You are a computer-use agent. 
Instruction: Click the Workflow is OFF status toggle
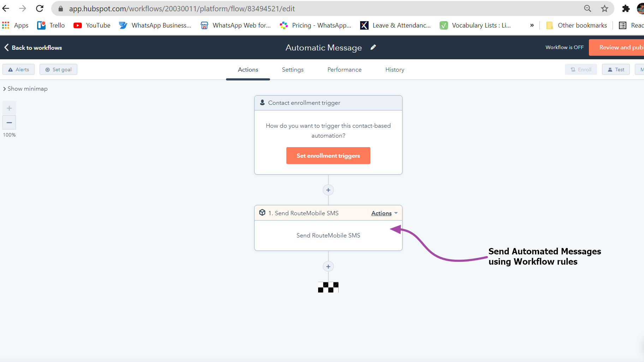pos(564,47)
